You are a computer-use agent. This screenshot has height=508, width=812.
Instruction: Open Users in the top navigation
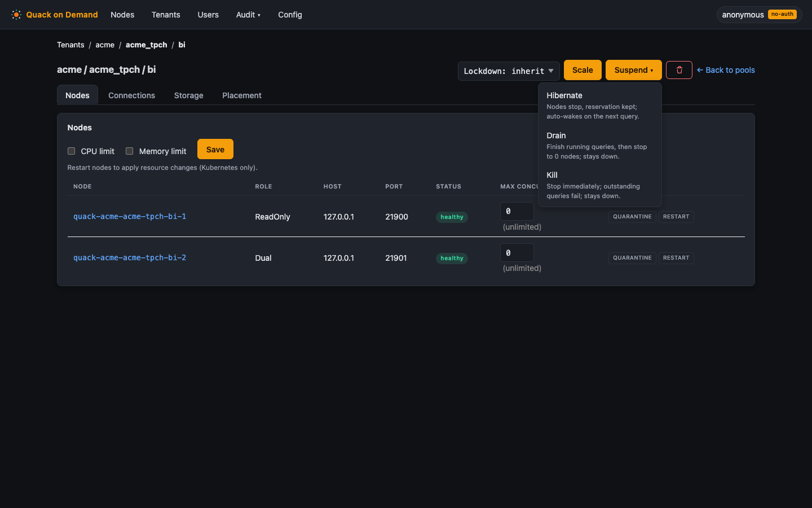click(208, 15)
